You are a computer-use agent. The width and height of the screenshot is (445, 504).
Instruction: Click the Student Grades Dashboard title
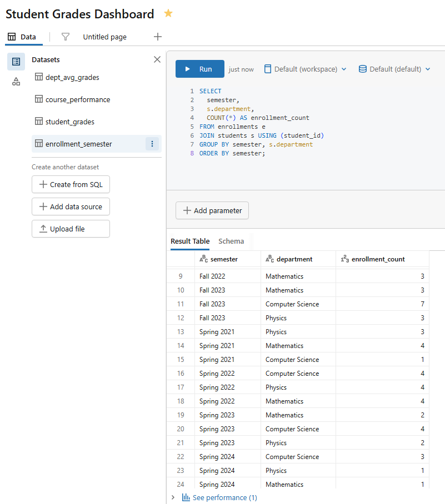coord(80,14)
